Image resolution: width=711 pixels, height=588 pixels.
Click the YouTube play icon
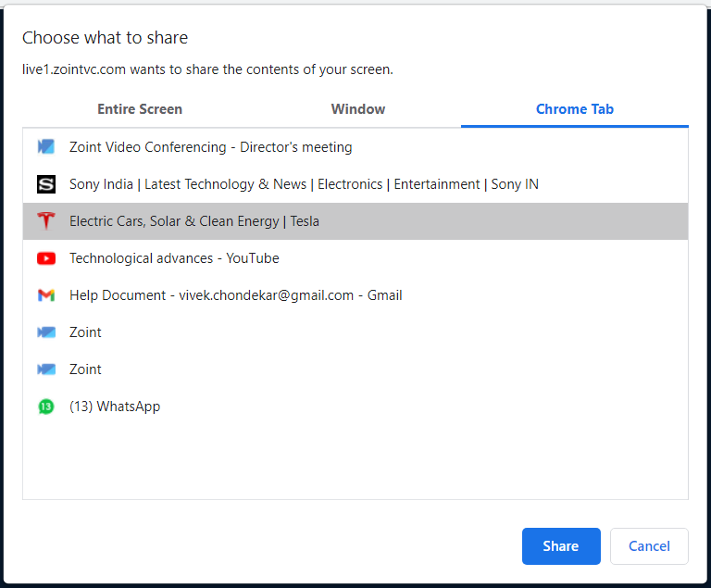(x=46, y=258)
